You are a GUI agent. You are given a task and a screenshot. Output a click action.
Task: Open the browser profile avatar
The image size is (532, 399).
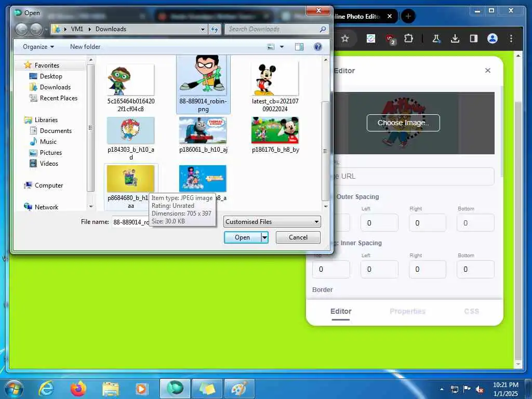[493, 38]
